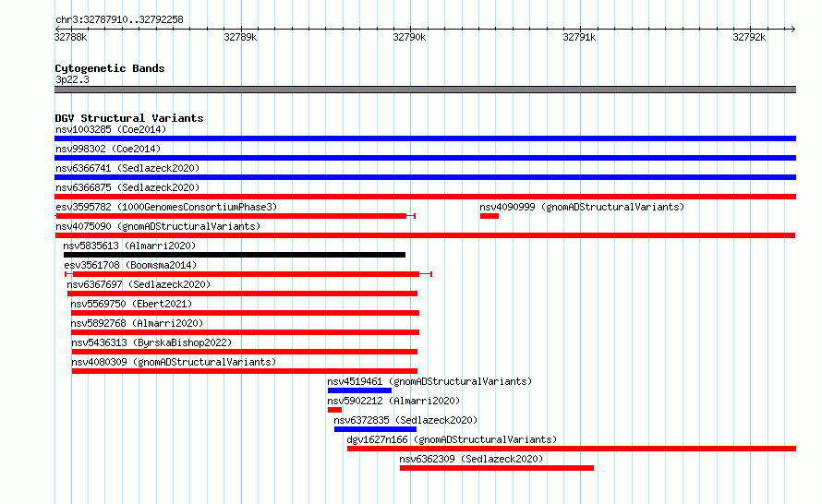Click the esv3595782 (1000GenomesConsortiumPhase3) label

point(166,207)
